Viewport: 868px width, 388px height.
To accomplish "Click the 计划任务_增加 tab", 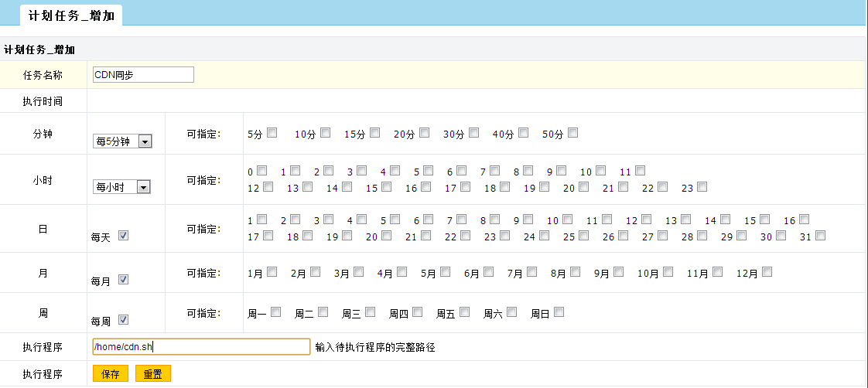I will [71, 15].
